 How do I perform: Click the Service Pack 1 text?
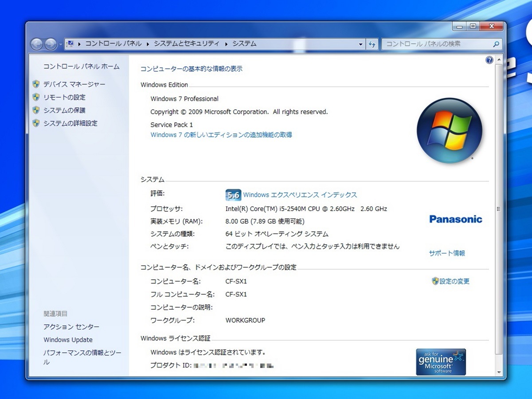pos(172,125)
